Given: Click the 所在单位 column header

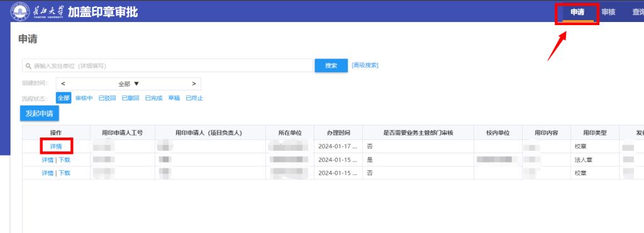Looking at the screenshot, I should [x=289, y=133].
